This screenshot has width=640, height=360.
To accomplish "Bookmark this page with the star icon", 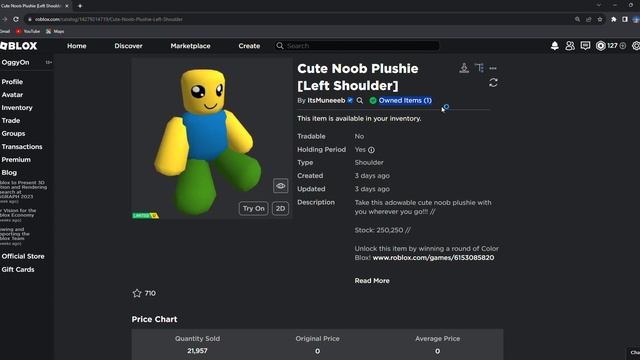I will click(600, 19).
